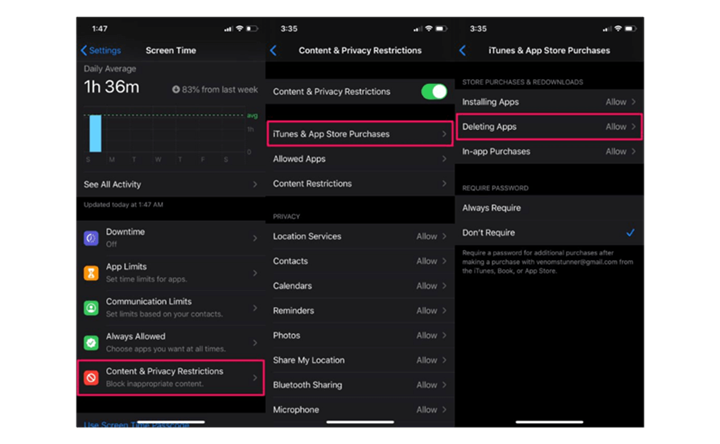Open Downtime settings
The image size is (720, 444).
coord(171,238)
